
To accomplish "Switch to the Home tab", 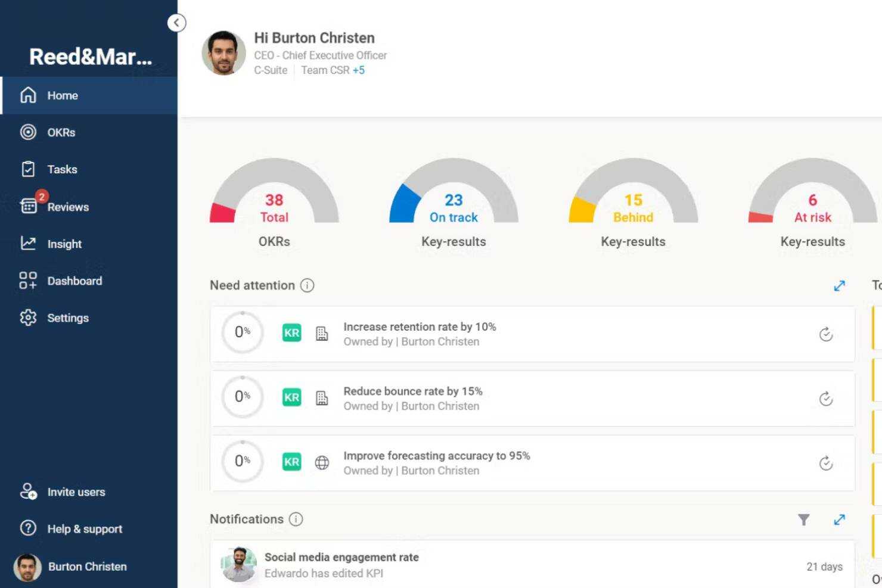I will pyautogui.click(x=63, y=95).
